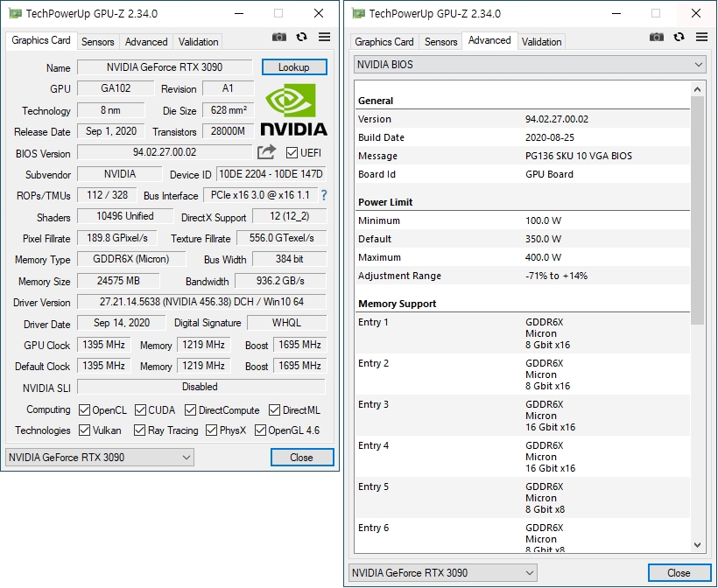
Task: Switch to Advanced tab in left window
Action: tap(146, 42)
